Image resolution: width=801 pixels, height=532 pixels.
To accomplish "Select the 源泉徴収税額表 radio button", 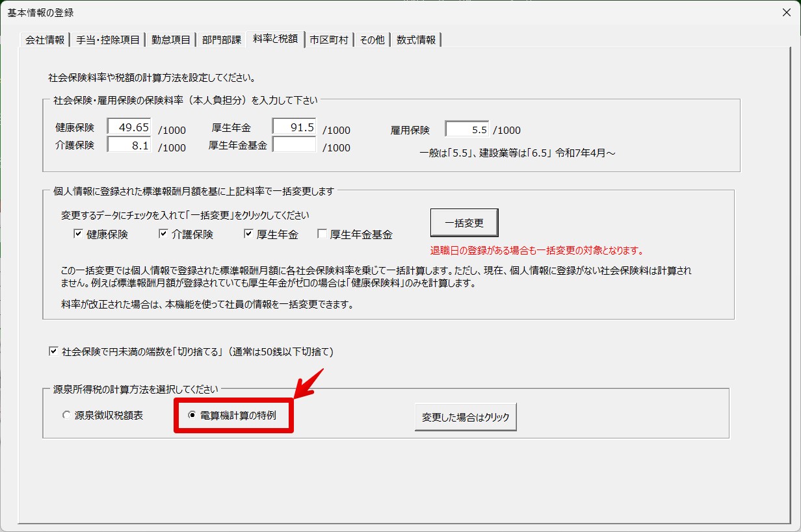I will pyautogui.click(x=66, y=416).
